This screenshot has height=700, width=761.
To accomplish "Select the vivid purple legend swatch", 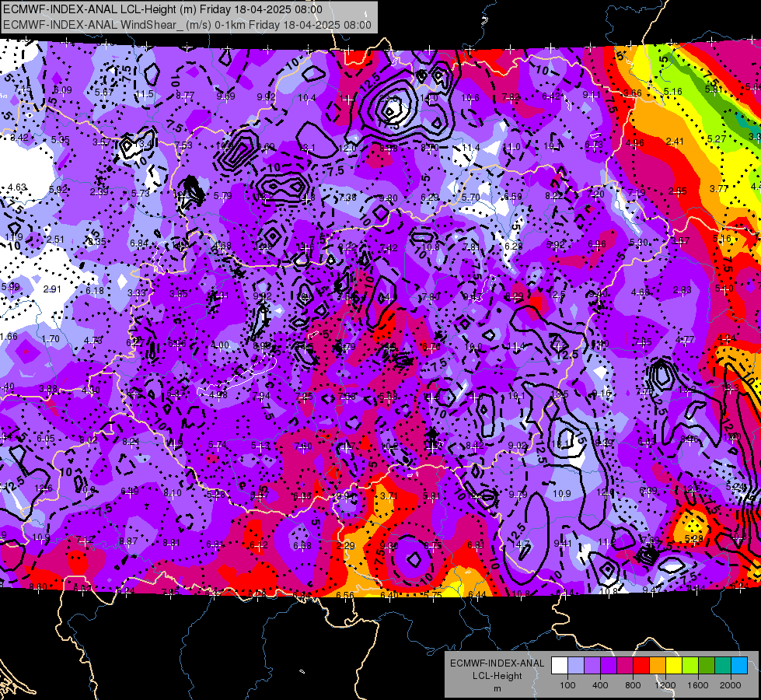I will pos(609,666).
